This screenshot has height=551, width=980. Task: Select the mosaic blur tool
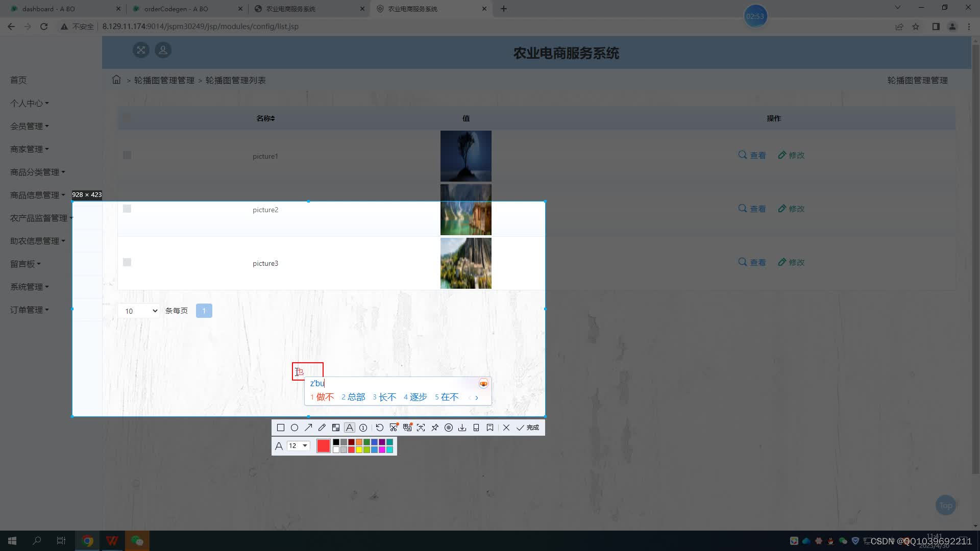pyautogui.click(x=336, y=428)
